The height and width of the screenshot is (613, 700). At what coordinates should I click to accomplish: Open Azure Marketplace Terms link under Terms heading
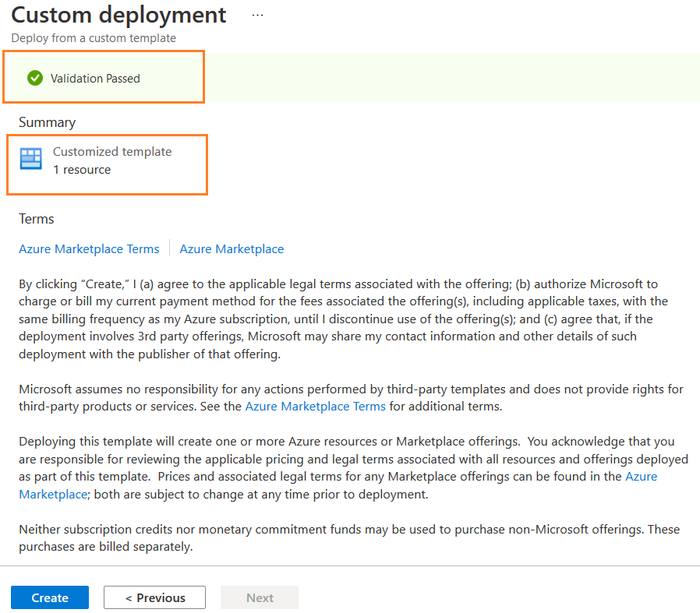(89, 249)
